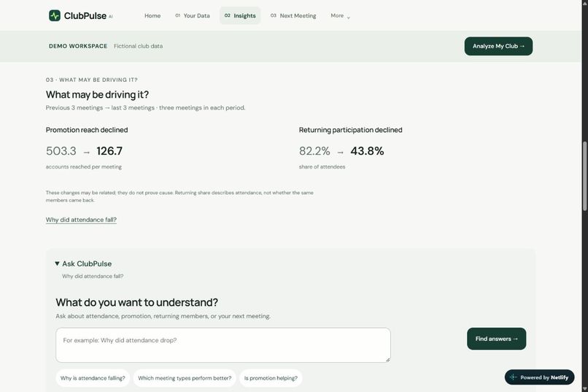Click the page vertical scrollbar thumb
Image resolution: width=588 pixels, height=392 pixels.
(584, 175)
